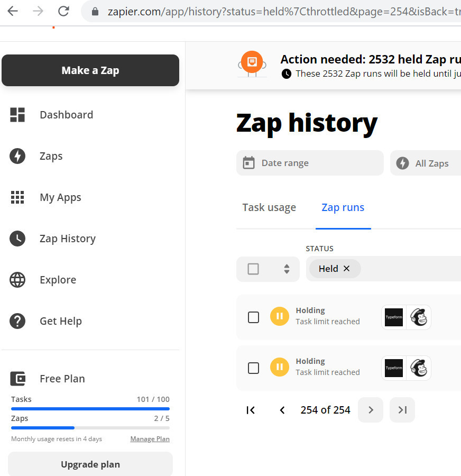Expand the All Zaps filter dropdown

[x=426, y=163]
